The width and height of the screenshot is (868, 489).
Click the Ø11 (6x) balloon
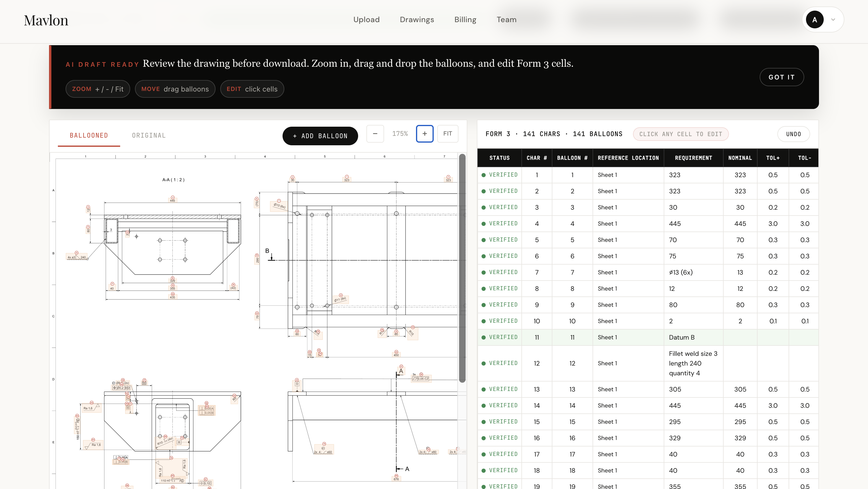341,295
